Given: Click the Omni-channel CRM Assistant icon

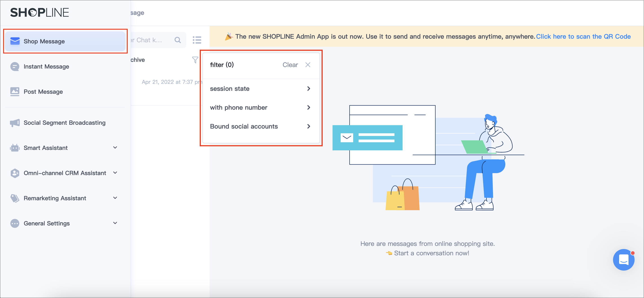Looking at the screenshot, I should (15, 173).
